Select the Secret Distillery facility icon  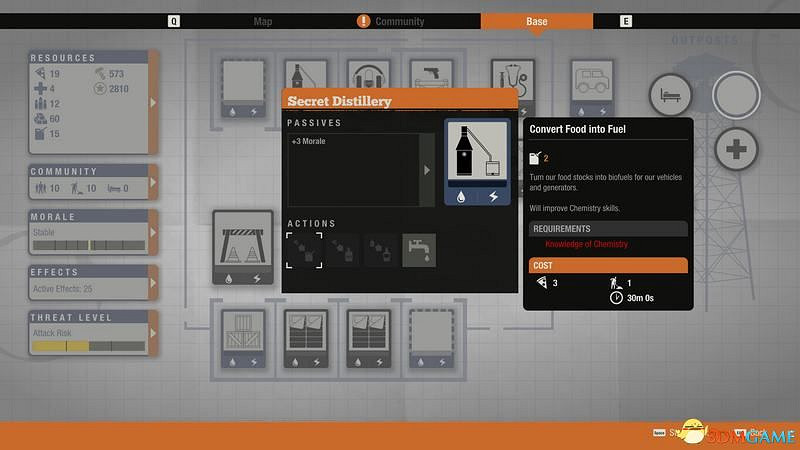coord(477,162)
